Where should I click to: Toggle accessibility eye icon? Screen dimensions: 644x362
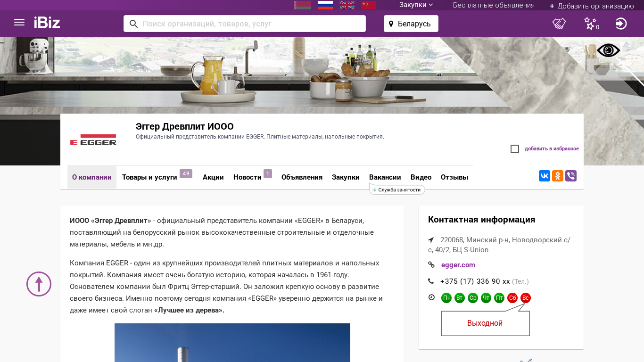[x=609, y=50]
